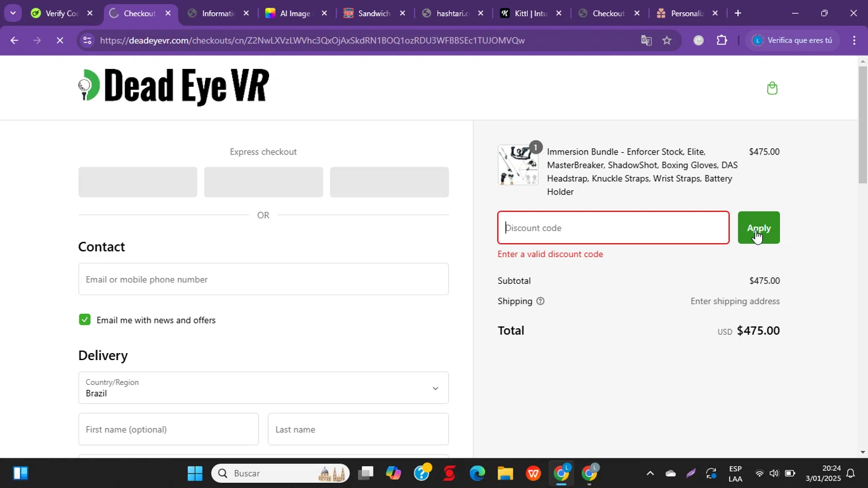Open Wi-Fi network settings in tray
This screenshot has width=868, height=488.
[759, 474]
